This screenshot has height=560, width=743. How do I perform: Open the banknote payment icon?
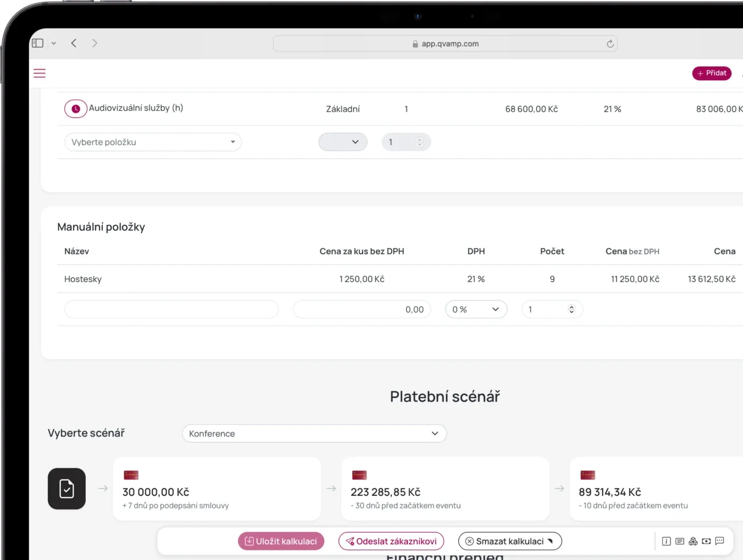[706, 541]
